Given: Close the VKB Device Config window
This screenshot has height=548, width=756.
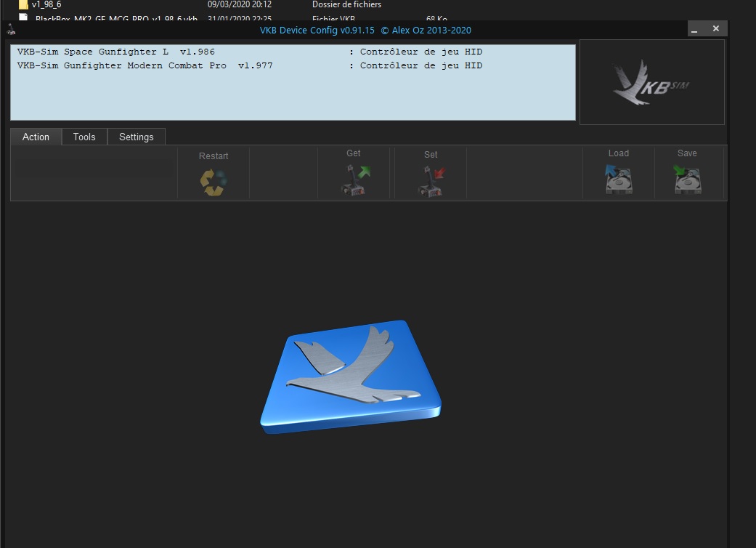Looking at the screenshot, I should pos(716,29).
